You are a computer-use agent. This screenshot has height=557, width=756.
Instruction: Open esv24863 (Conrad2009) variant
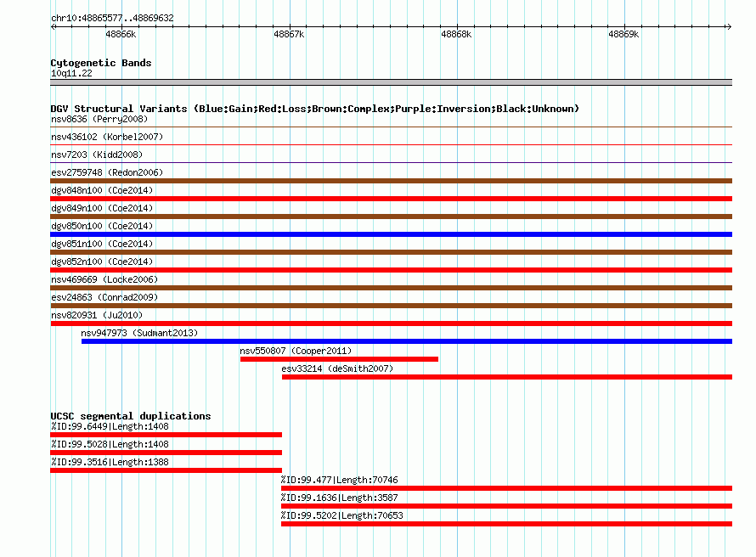click(104, 297)
